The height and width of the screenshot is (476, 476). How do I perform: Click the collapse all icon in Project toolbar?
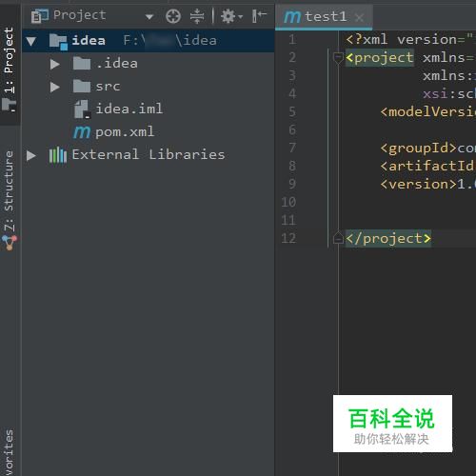click(x=197, y=16)
